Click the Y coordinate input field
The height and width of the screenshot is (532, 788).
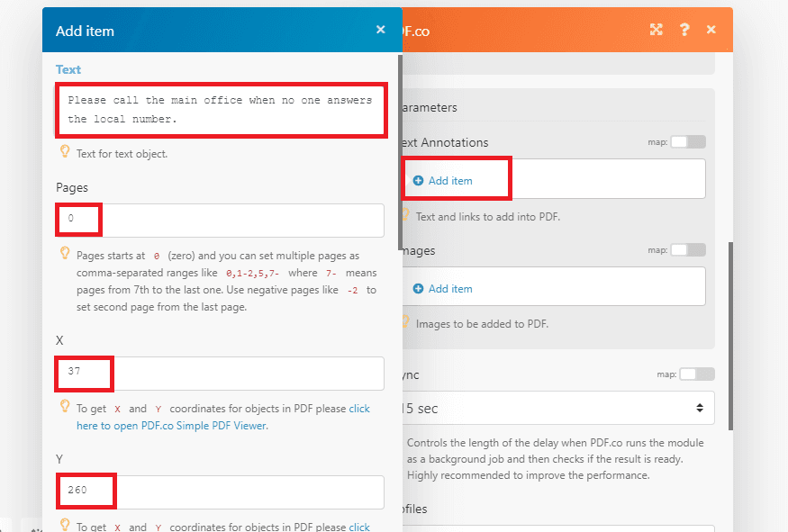[x=222, y=491]
